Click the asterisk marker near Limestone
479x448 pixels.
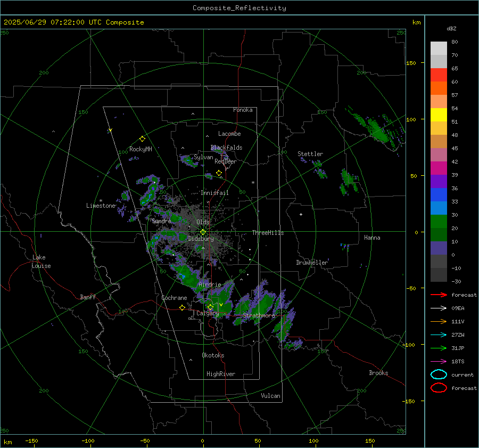click(101, 201)
